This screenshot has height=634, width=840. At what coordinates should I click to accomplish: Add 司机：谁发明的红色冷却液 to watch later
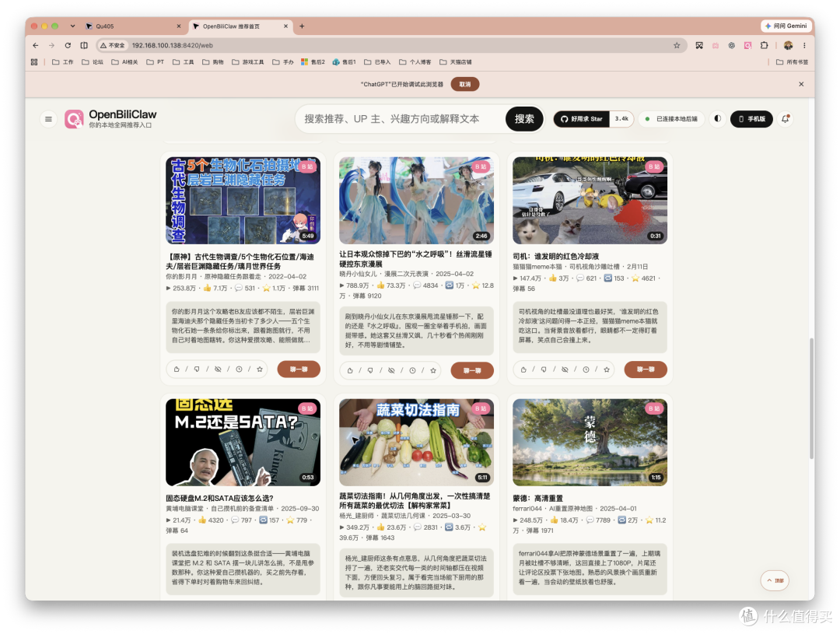[x=586, y=370]
